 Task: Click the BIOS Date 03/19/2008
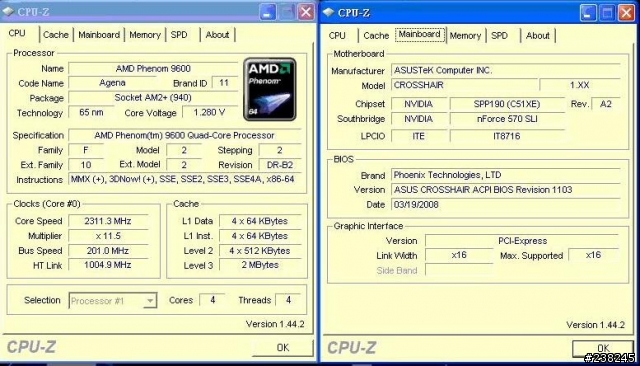506,204
